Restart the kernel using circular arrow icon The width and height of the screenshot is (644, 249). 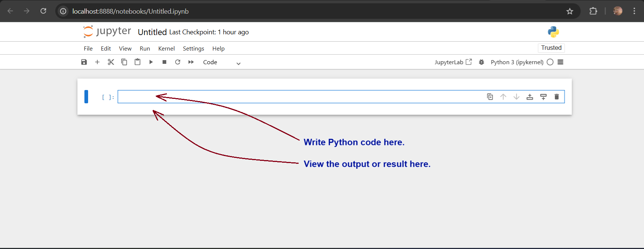tap(178, 62)
